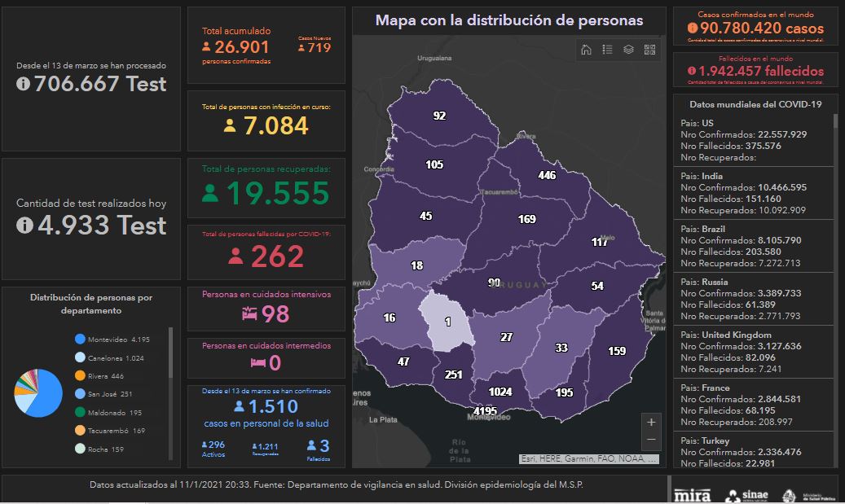Viewport: 845px width, 504px height.
Task: Click the Canelones region labeled 1024 on map
Action: [x=500, y=392]
